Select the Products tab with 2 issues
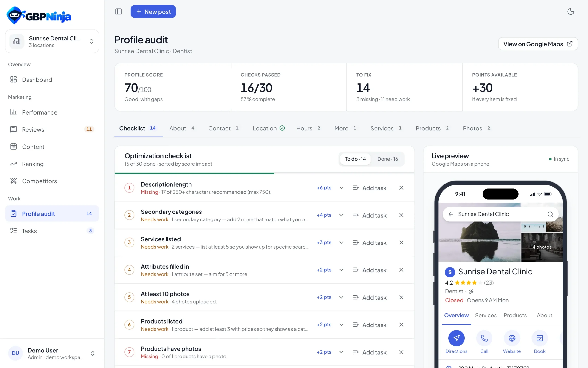The height and width of the screenshot is (368, 588). [432, 128]
